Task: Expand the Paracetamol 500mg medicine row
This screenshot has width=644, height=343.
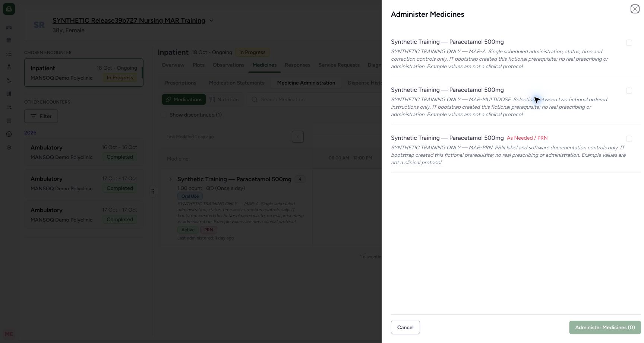Action: coord(171,179)
